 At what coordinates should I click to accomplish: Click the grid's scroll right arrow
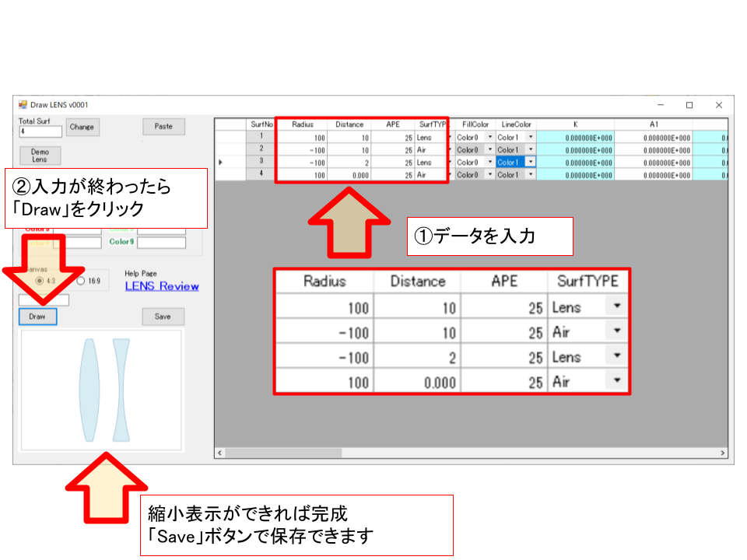point(723,453)
